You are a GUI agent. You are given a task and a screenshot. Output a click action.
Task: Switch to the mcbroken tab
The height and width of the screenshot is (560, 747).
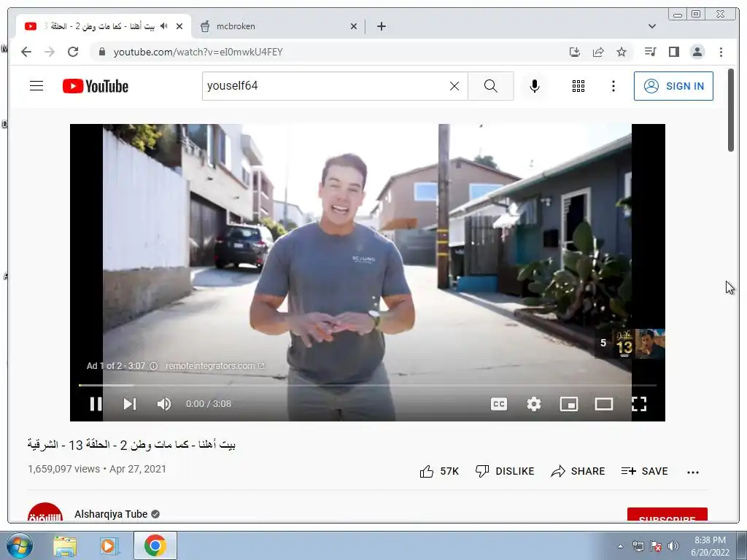tap(279, 26)
